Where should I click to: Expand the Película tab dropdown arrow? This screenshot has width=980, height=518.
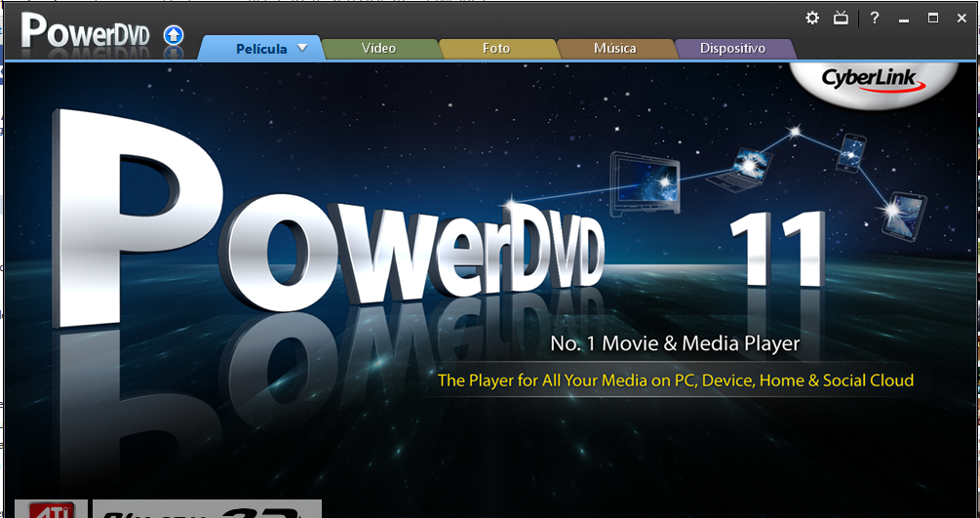tap(302, 48)
